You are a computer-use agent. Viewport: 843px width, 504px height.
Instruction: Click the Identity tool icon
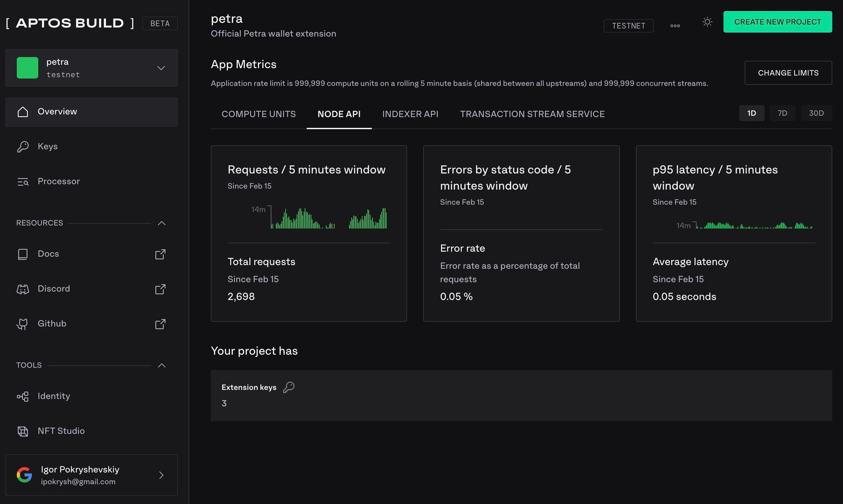(x=23, y=396)
